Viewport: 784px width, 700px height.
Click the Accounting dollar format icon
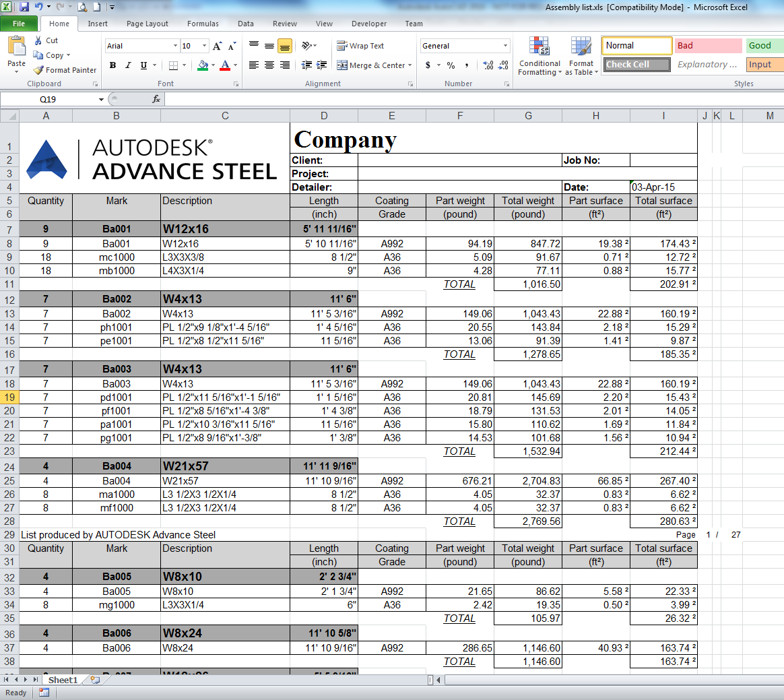click(428, 65)
